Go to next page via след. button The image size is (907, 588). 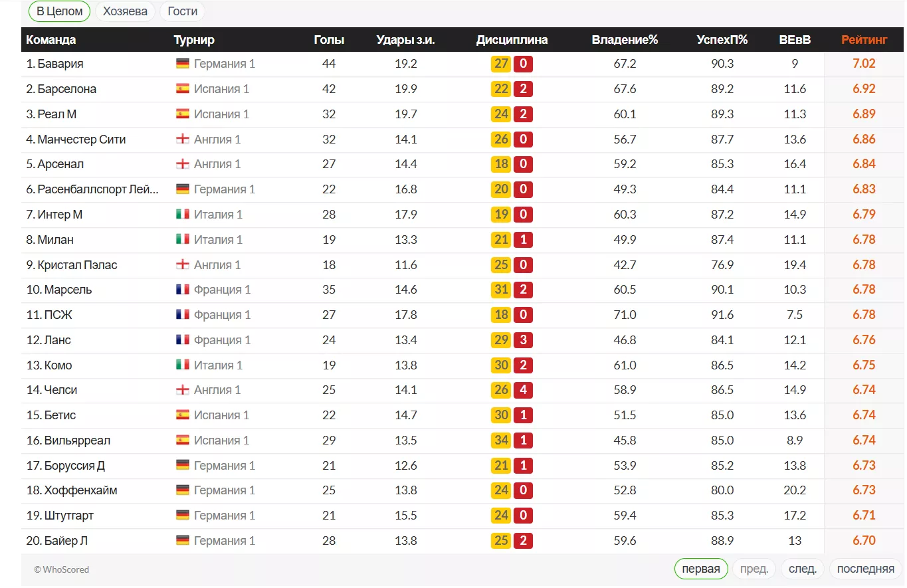click(x=802, y=569)
